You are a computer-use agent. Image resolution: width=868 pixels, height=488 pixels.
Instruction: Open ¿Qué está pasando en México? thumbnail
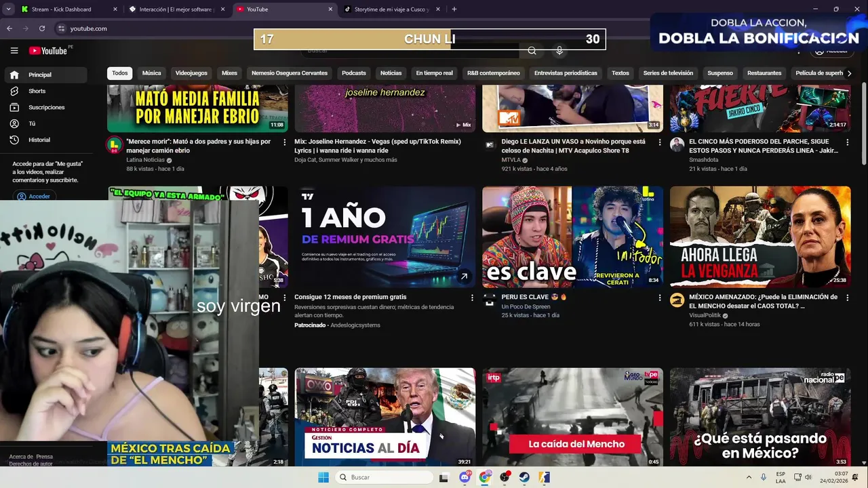click(760, 417)
